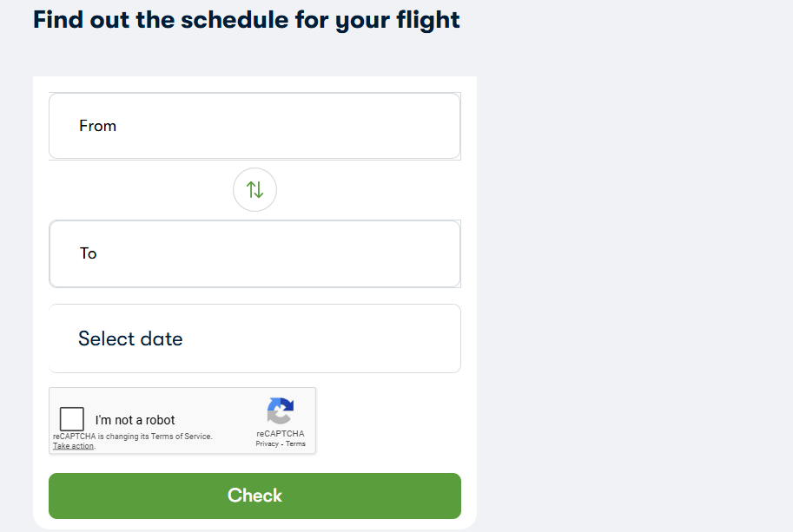Click the "From" placeholder text
This screenshot has width=793, height=532.
tap(97, 126)
